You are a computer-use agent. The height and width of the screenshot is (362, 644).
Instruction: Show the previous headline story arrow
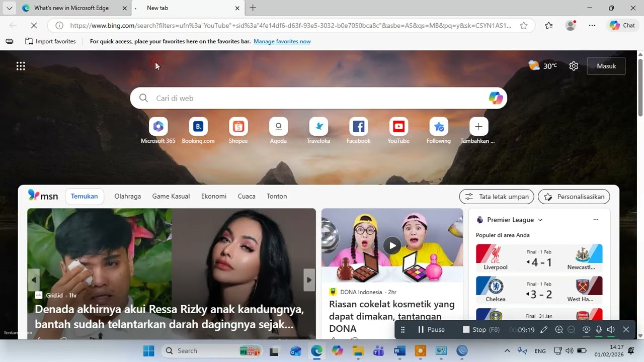click(34, 280)
